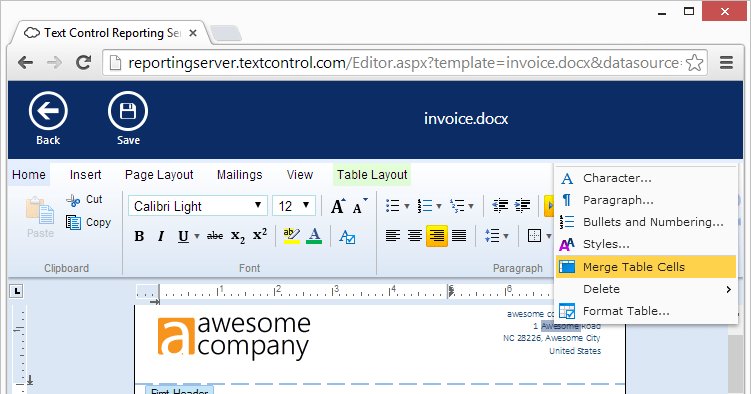Open Mailings ribbon tab
Viewport: 751px width, 394px height.
[x=239, y=175]
